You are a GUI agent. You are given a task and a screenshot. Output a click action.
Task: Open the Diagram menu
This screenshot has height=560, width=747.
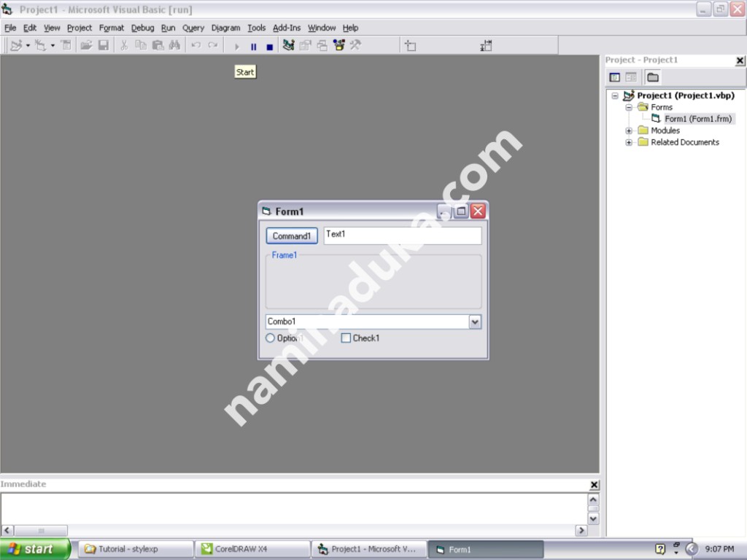coord(226,28)
